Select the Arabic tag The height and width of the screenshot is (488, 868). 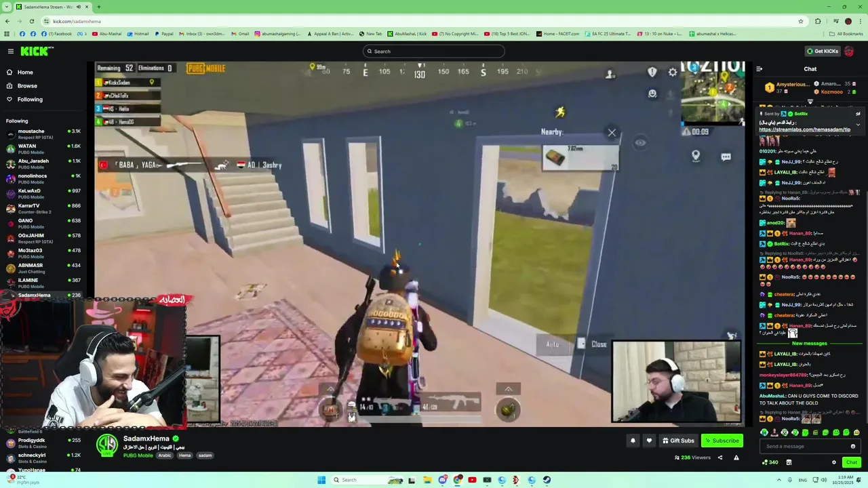click(x=165, y=455)
